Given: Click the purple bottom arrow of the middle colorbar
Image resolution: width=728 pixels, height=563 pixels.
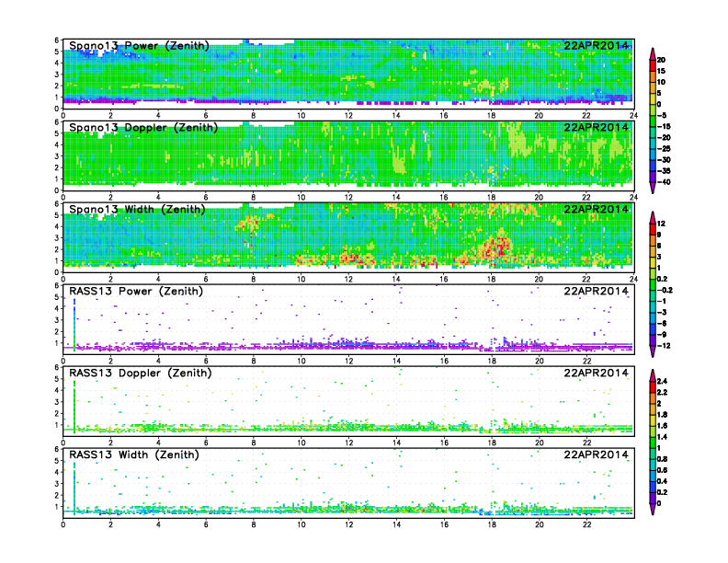Looking at the screenshot, I should coord(653,351).
